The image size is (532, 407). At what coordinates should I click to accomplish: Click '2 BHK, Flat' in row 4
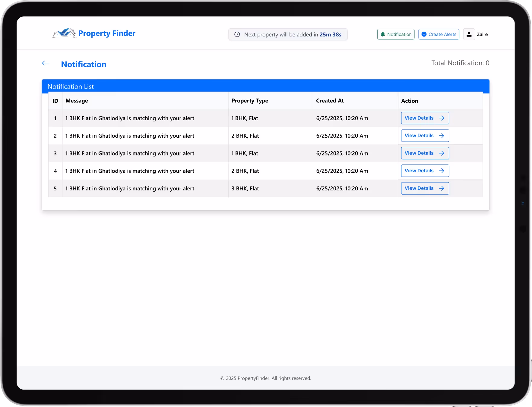click(245, 171)
